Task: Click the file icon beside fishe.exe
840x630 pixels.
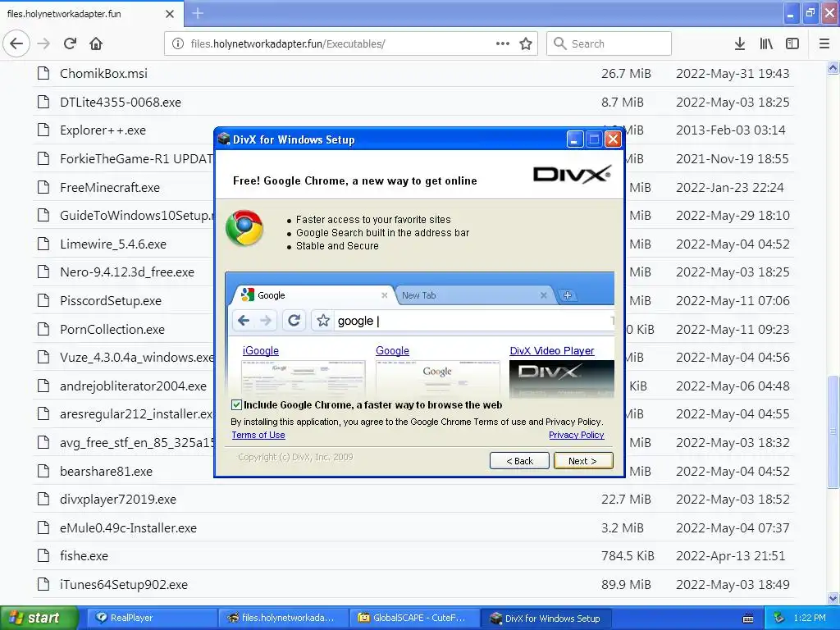Action: pos(43,555)
